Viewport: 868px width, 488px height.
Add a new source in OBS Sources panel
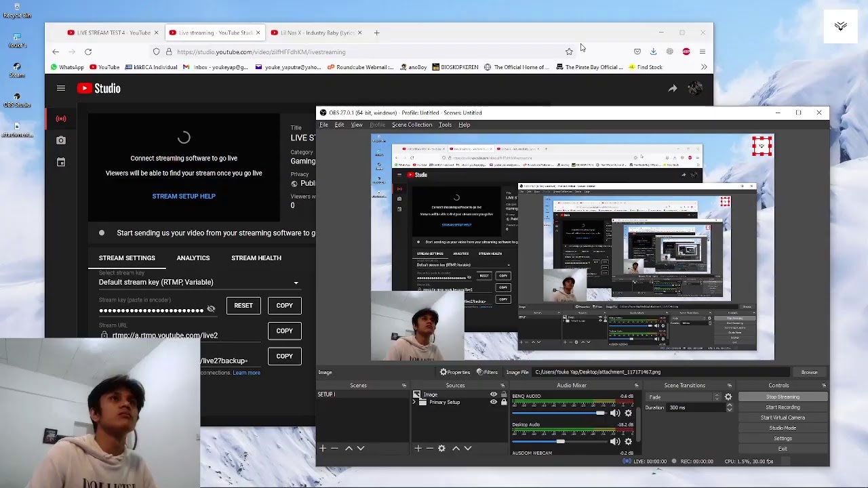(x=418, y=448)
